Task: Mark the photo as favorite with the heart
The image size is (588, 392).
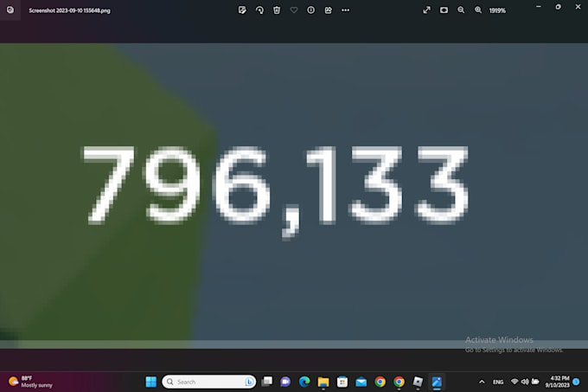Action: [x=294, y=10]
